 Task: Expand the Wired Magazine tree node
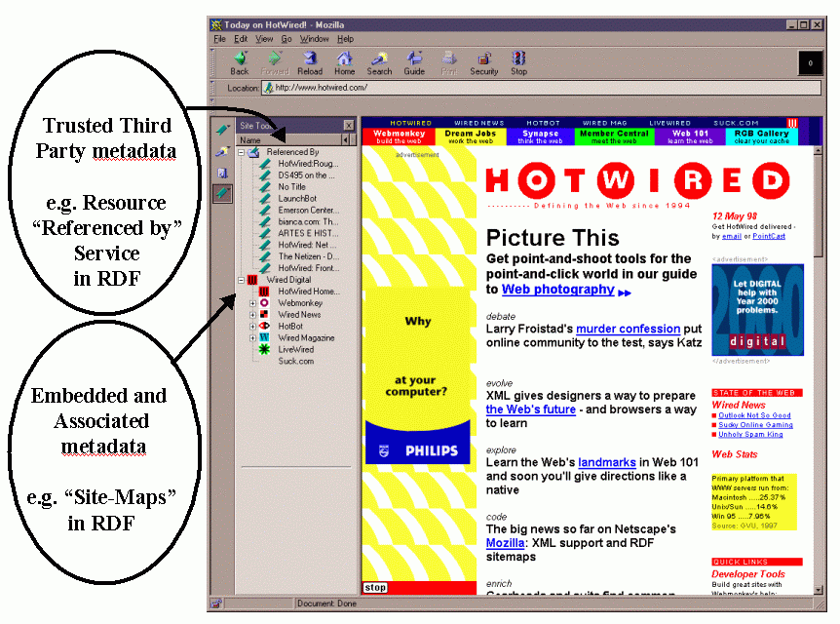point(252,337)
